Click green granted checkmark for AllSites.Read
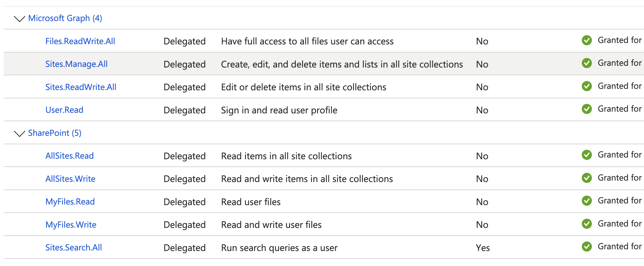The image size is (644, 266). tap(587, 155)
